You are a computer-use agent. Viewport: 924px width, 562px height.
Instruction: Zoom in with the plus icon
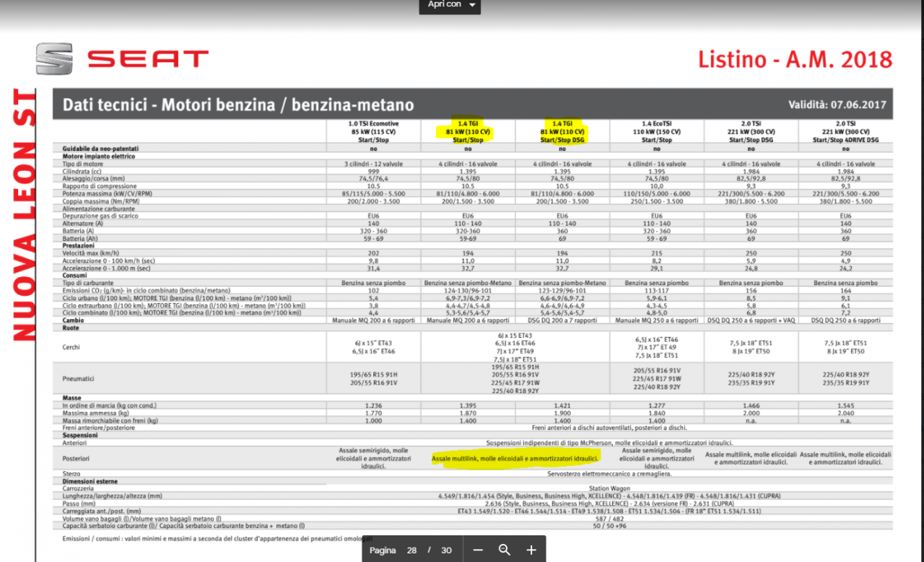pyautogui.click(x=531, y=550)
